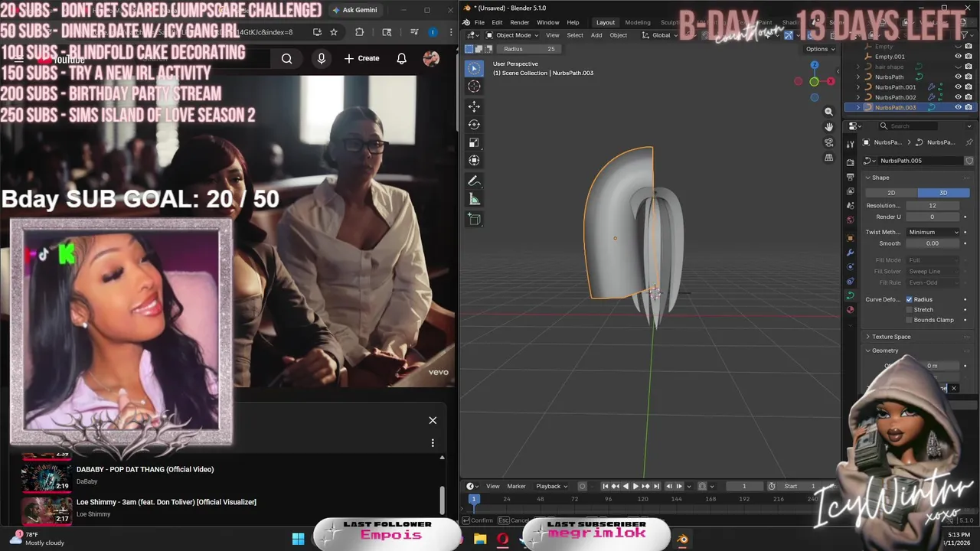Open the Windows Start menu
This screenshot has height=551, width=980.
(298, 539)
